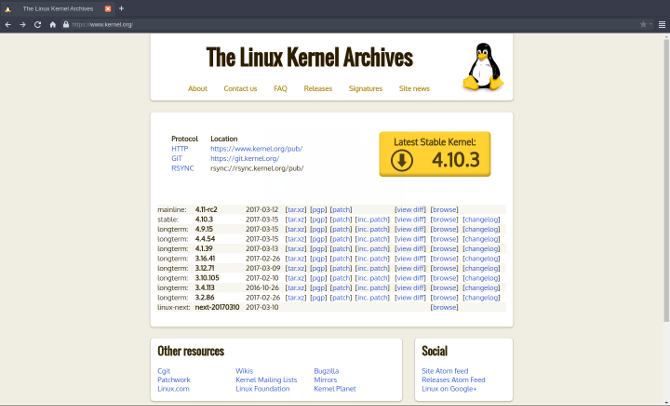
Task: Open patch for mainline 4.11-rc2
Action: pyautogui.click(x=341, y=209)
